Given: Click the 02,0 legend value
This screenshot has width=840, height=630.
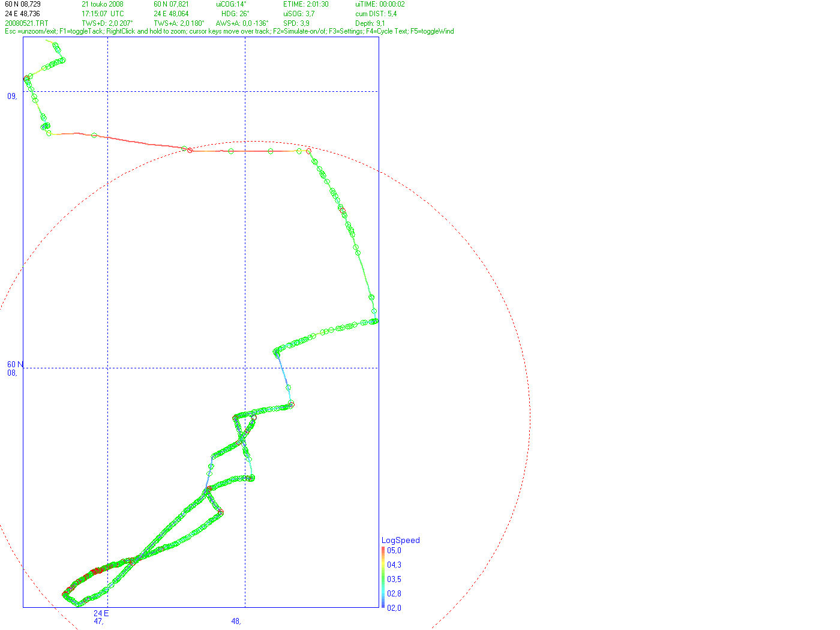Looking at the screenshot, I should click(x=394, y=608).
